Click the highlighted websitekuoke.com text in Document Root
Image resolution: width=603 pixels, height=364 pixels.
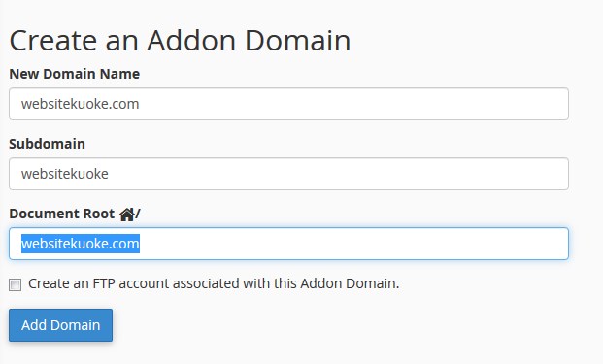pyautogui.click(x=81, y=244)
